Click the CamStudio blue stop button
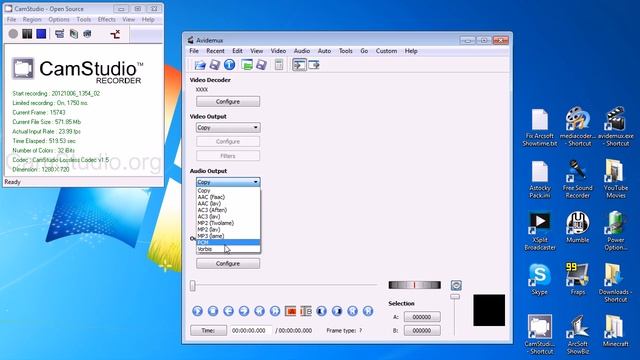Viewport: 640px width, 360px height. coord(41,34)
